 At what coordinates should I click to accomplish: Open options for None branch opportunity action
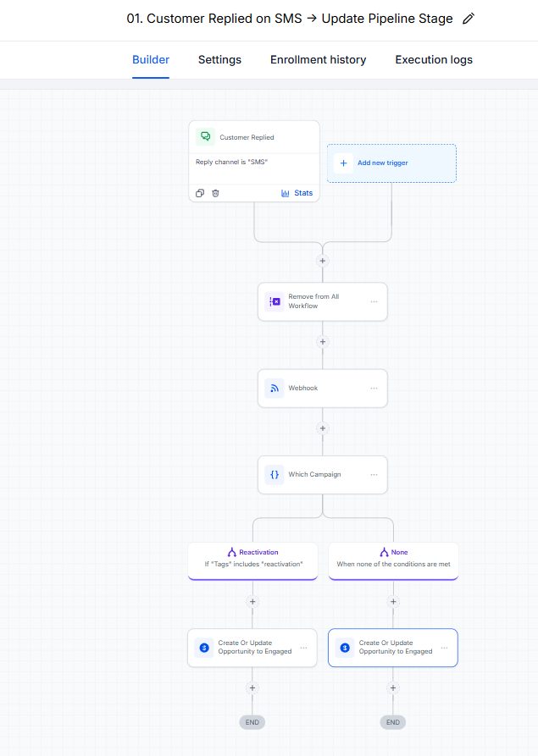[x=445, y=648]
